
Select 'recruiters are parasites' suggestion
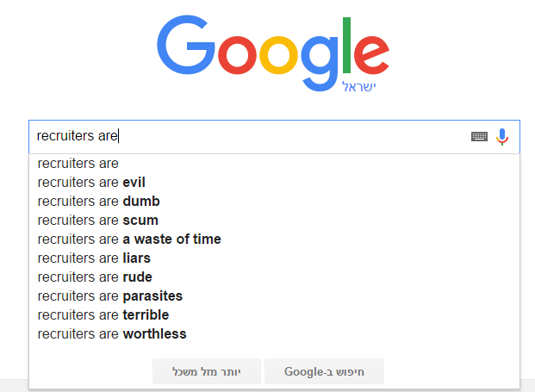point(109,296)
